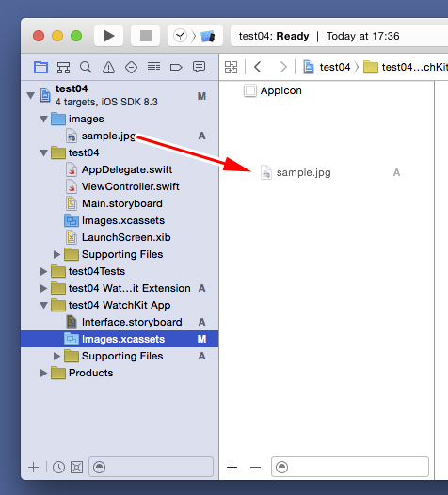The height and width of the screenshot is (495, 448).
Task: Collapse the images folder
Action: (x=43, y=119)
